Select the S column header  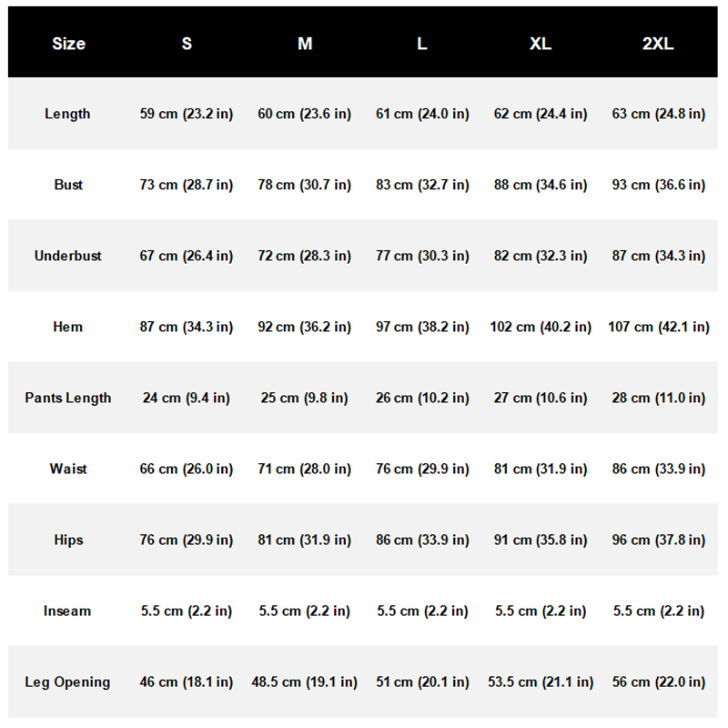(x=187, y=43)
